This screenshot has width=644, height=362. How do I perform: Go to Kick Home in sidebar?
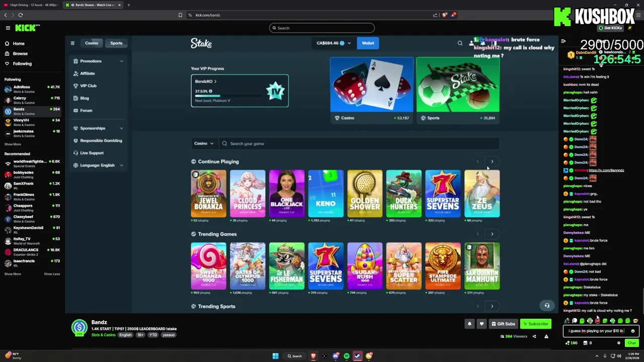pos(19,44)
